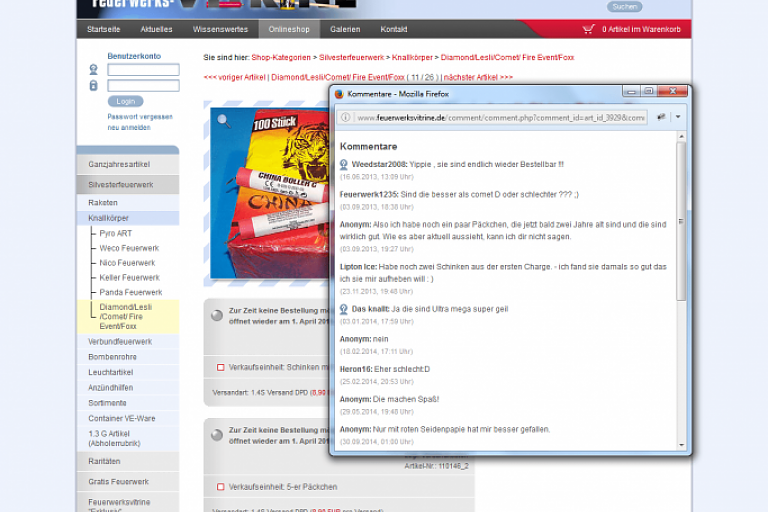Viewport: 768px width, 512px height.
Task: Select Weco Feuerwerk subcategory
Action: click(129, 248)
